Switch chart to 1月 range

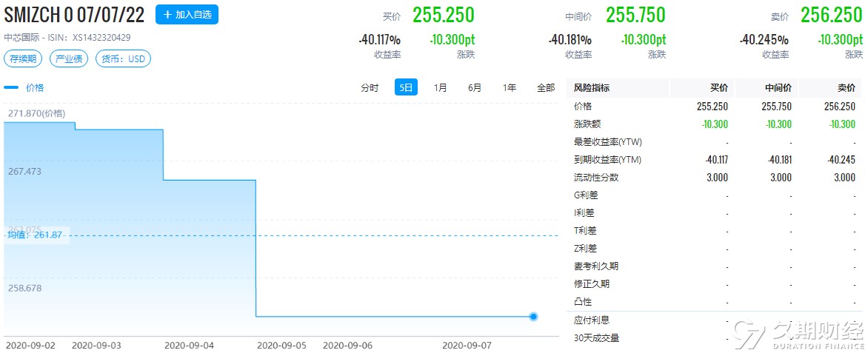pos(440,87)
